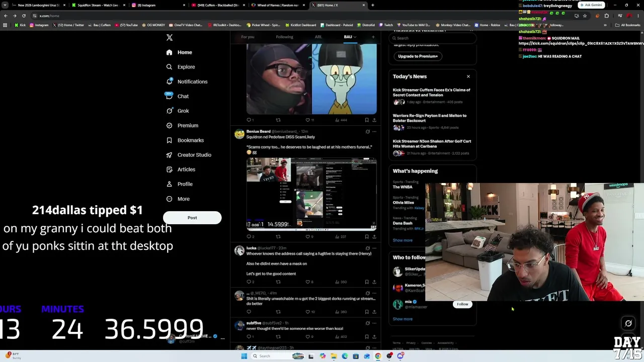
Task: Like the top post with Squidward image
Action: tap(308, 120)
